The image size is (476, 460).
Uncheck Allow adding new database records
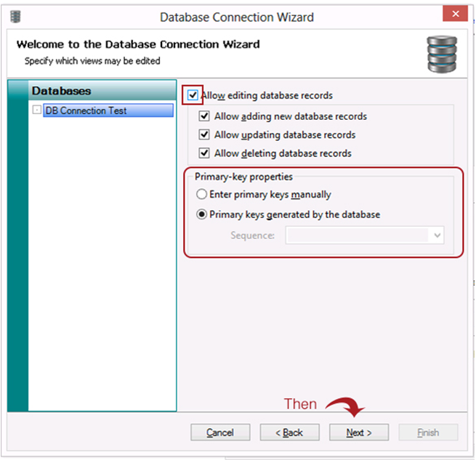coord(204,116)
